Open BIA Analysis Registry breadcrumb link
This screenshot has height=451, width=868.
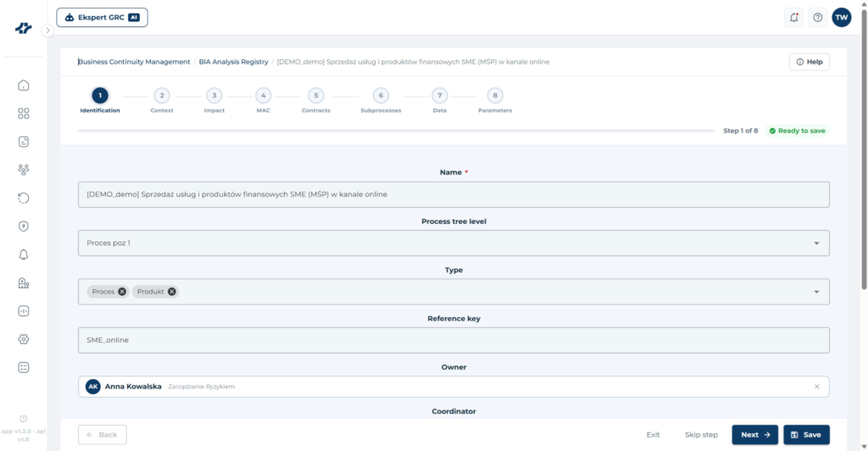click(x=234, y=62)
